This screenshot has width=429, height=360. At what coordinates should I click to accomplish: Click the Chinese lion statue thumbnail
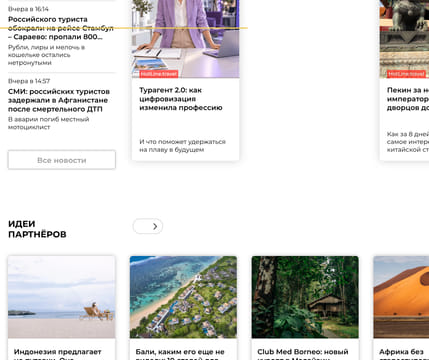[x=404, y=39]
